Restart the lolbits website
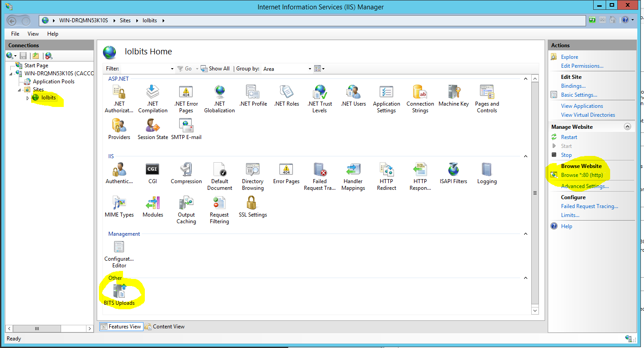The width and height of the screenshot is (644, 348). 569,137
